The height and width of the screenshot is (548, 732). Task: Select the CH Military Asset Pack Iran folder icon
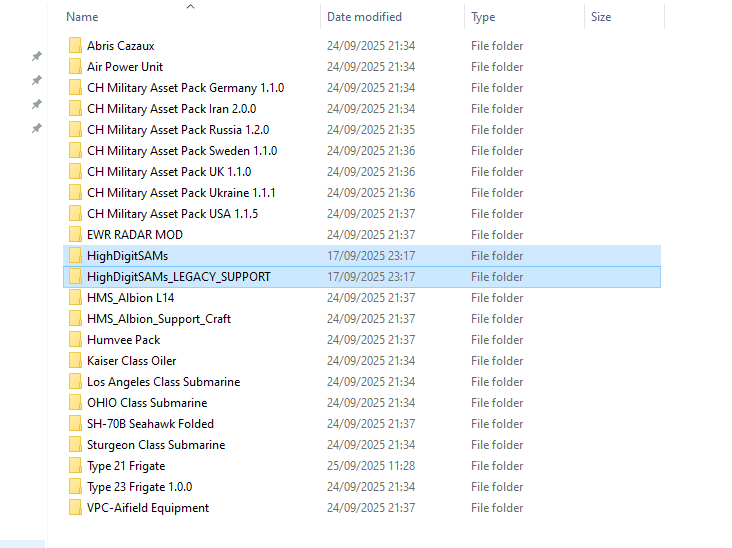coord(75,109)
